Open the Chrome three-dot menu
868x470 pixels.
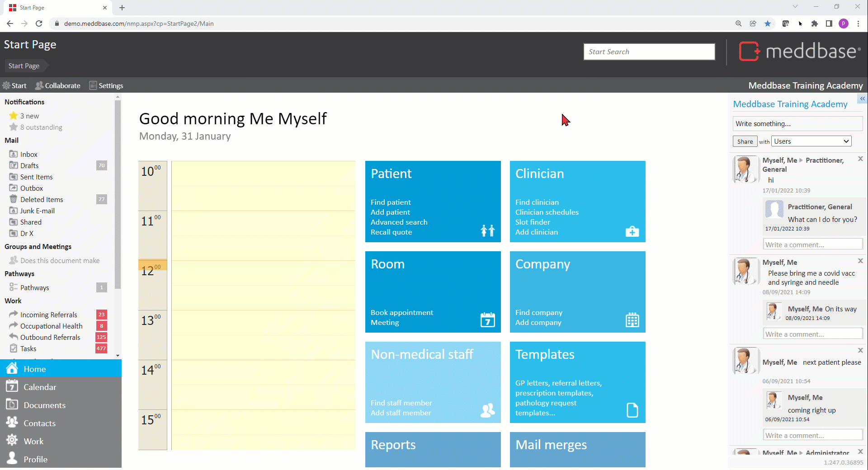[x=858, y=23]
